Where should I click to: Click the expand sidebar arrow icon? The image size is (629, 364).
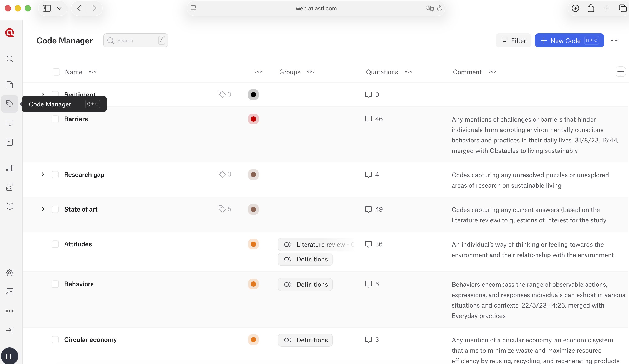pos(10,330)
